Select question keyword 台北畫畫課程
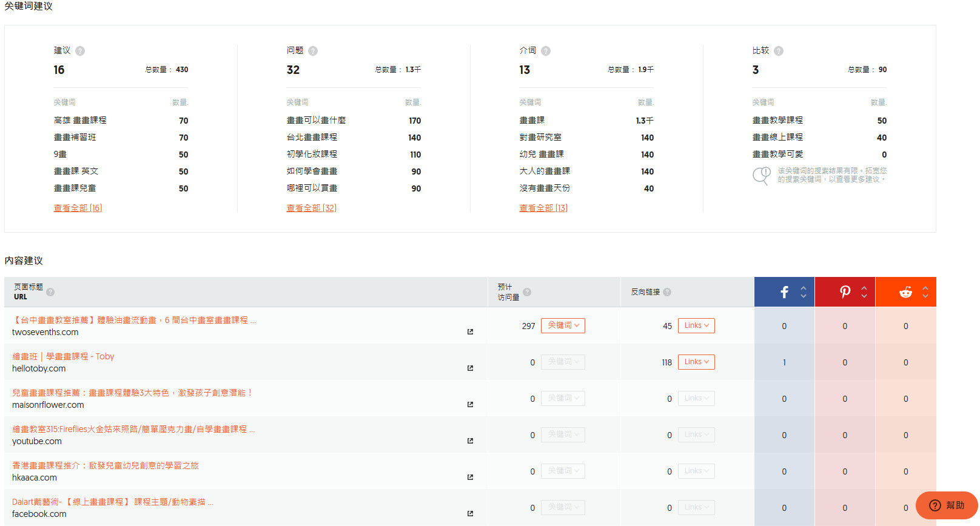Image resolution: width=980 pixels, height=526 pixels. [312, 138]
